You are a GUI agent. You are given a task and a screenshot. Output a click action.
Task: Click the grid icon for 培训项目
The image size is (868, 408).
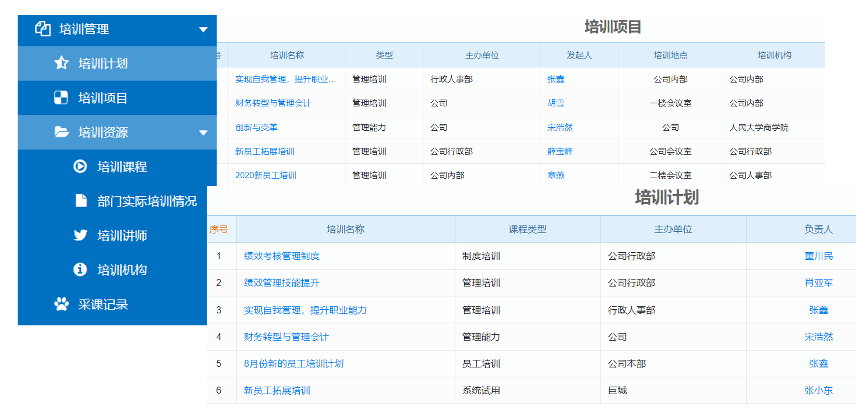click(61, 98)
